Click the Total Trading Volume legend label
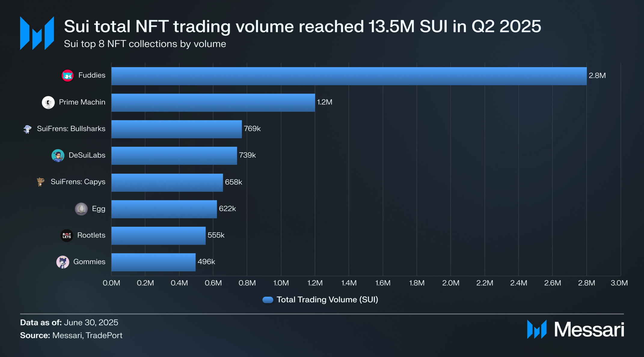 click(x=327, y=300)
